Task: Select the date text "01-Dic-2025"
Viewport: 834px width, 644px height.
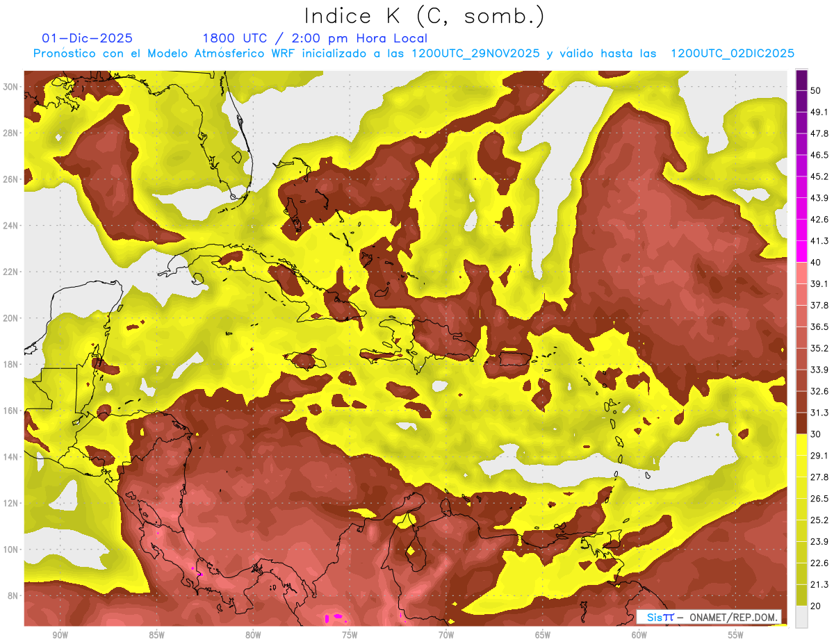Action: [x=87, y=38]
